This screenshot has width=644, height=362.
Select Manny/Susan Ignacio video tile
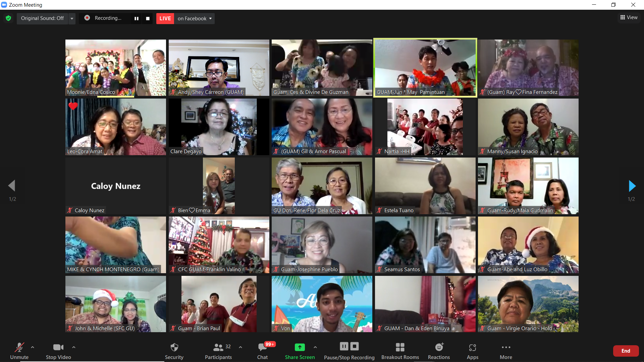(528, 127)
